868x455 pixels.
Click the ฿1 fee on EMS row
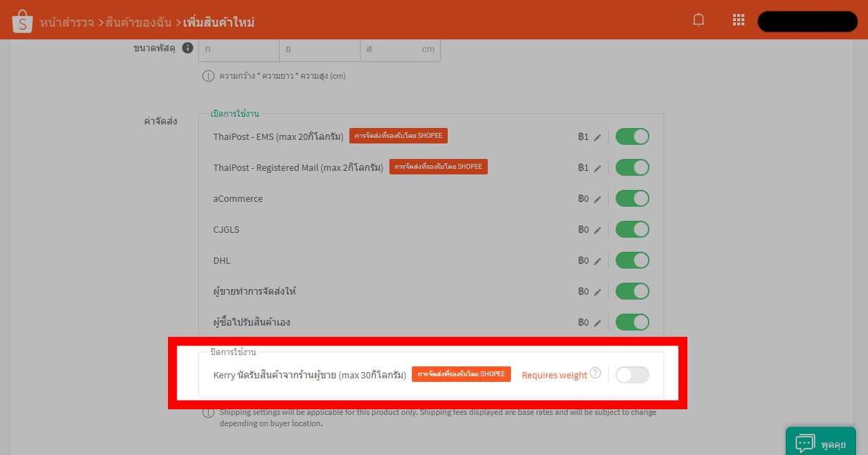(x=583, y=137)
